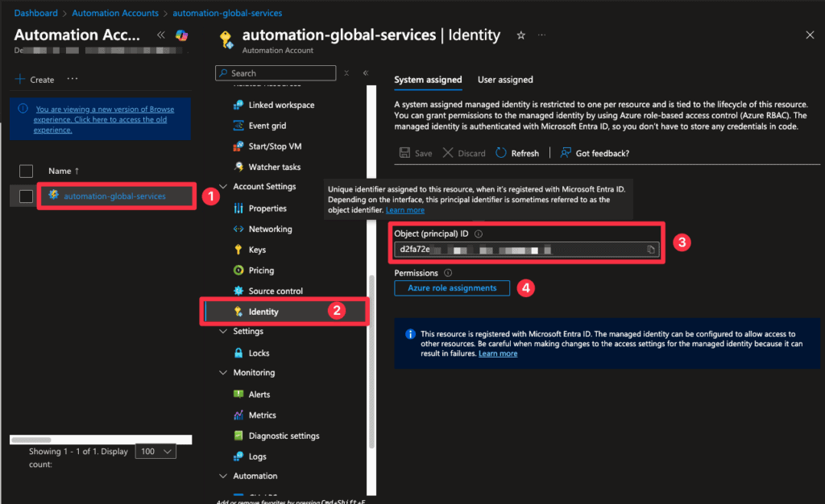
Task: Click Got feedback?
Action: coord(595,153)
